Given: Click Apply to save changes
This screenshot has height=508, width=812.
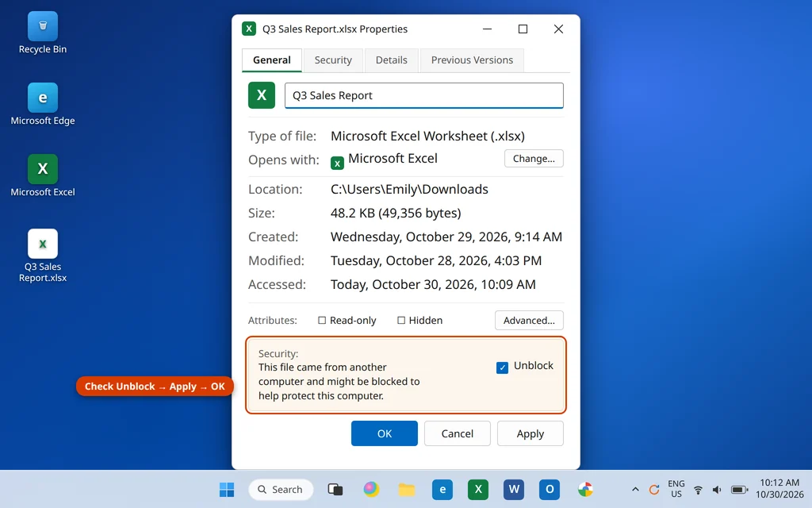Looking at the screenshot, I should point(530,433).
